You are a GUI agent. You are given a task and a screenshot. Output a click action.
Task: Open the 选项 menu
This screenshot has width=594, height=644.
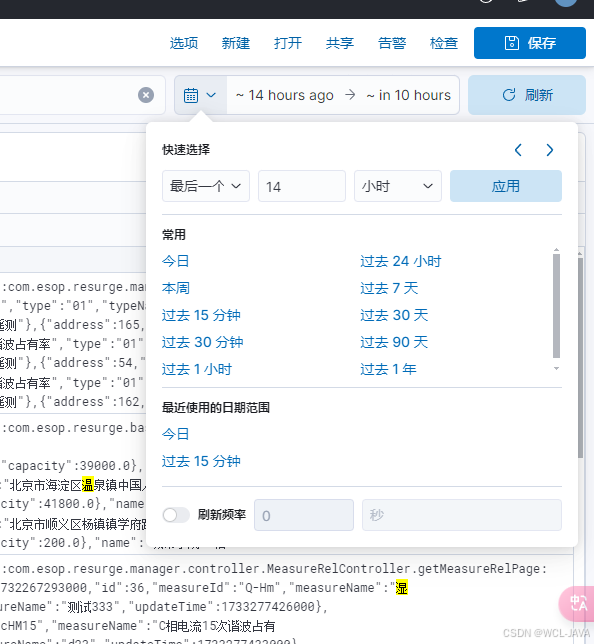click(x=184, y=43)
